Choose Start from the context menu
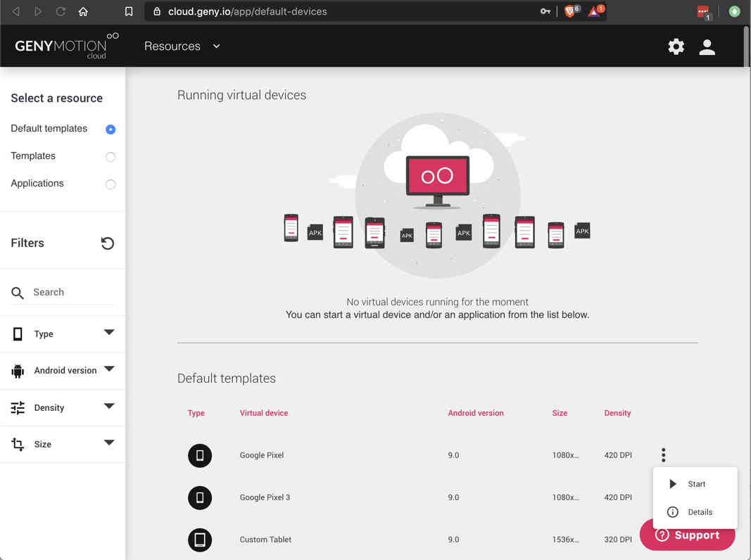751x560 pixels. tap(695, 484)
